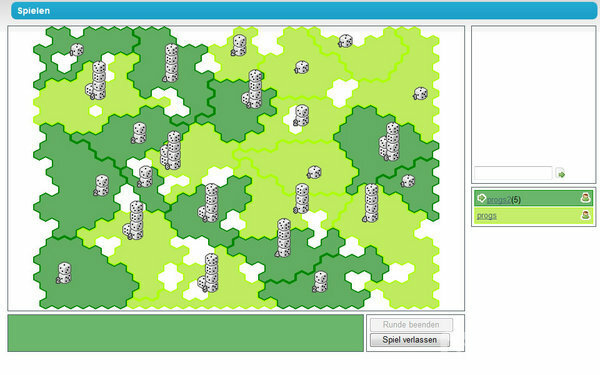Select the topmost single die near the top-right corner

[345, 41]
